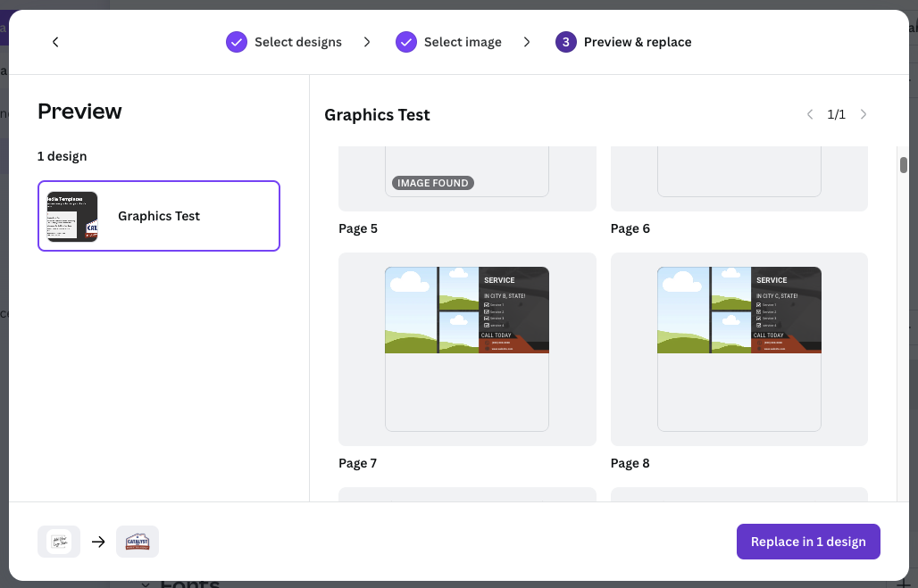
Task: Click the Catalyst replacement logo thumbnail
Action: tap(138, 542)
